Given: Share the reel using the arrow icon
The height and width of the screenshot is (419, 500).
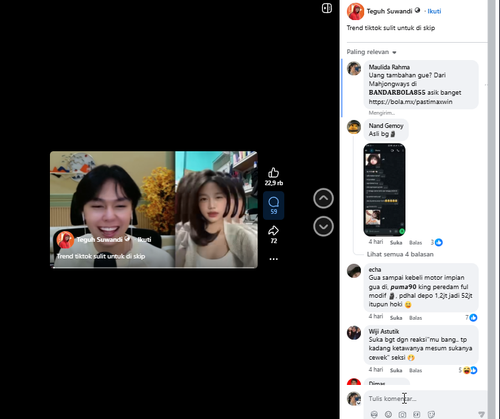Looking at the screenshot, I should pos(273,230).
